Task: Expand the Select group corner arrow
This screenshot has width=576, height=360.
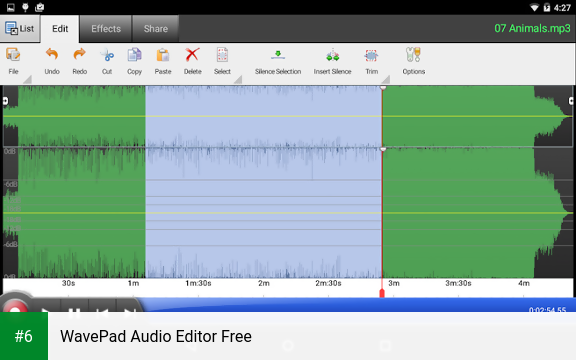Action: [238, 79]
